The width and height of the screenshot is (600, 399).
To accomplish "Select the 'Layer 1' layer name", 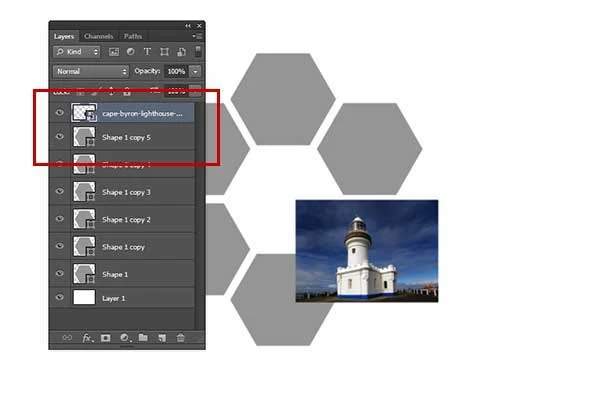I will tap(113, 298).
